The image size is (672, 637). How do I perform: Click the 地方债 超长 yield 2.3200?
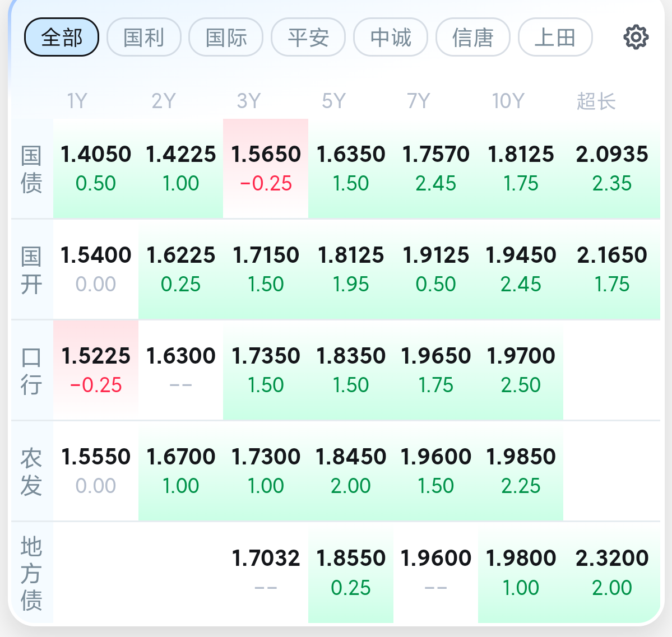click(611, 573)
